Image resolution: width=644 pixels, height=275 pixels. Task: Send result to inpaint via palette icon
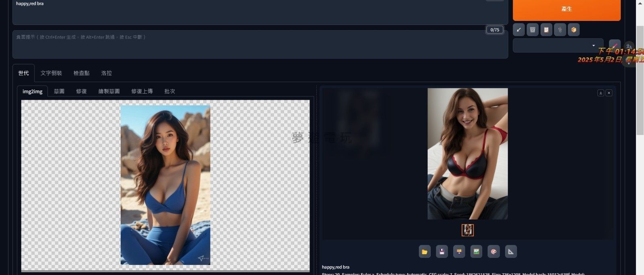(493, 252)
